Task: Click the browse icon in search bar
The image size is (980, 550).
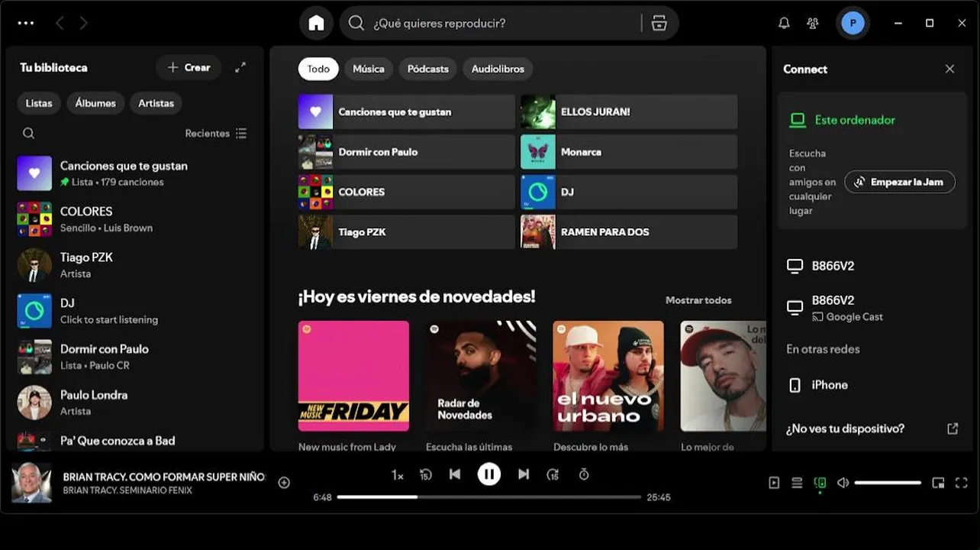Action: (659, 23)
